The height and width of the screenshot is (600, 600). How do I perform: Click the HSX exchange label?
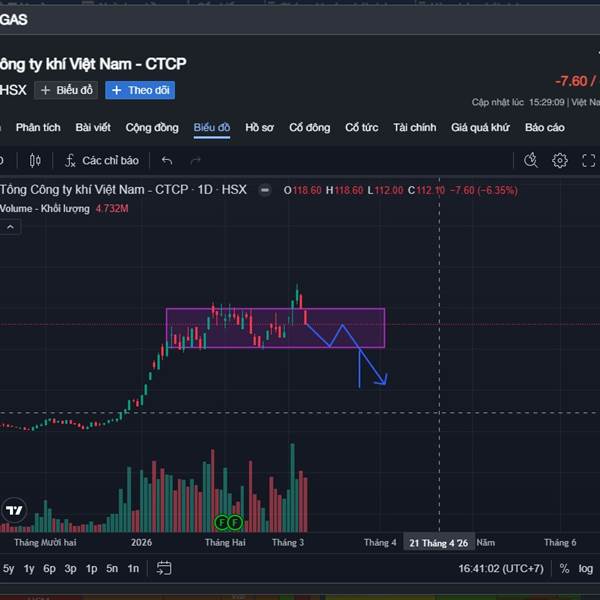pyautogui.click(x=13, y=90)
